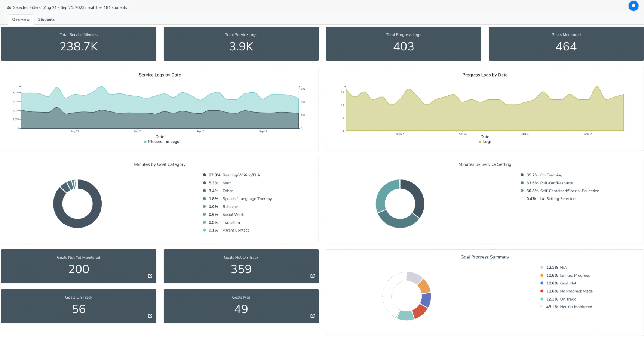This screenshot has width=644, height=339.
Task: Click the external-link icon on Goals Not On Track
Action: pyautogui.click(x=312, y=276)
